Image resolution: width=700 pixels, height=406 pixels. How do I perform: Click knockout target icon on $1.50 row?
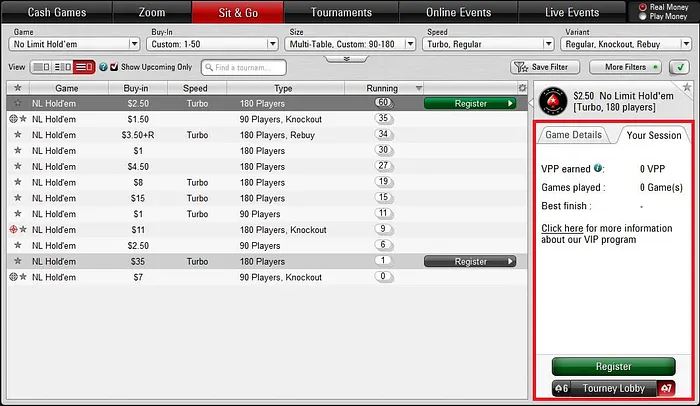tap(13, 119)
